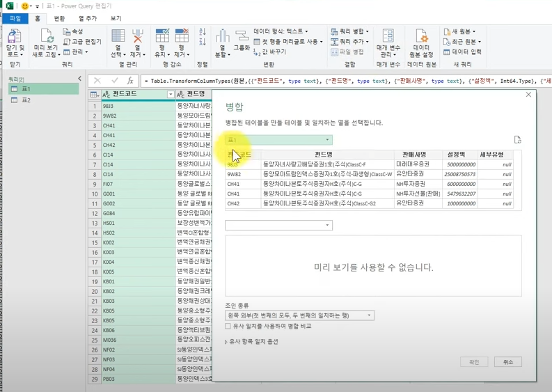Click cell PB03 in the main grid
The width and height of the screenshot is (552, 392).
139,379
